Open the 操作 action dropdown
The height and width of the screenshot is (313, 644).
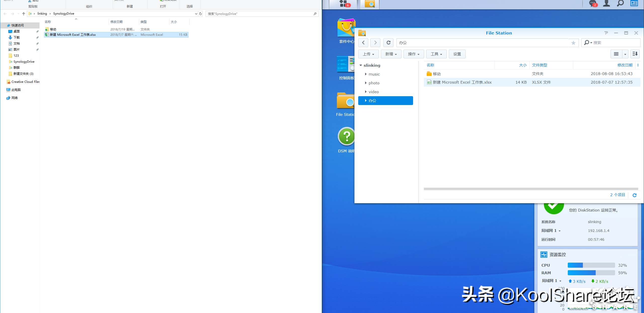click(414, 54)
